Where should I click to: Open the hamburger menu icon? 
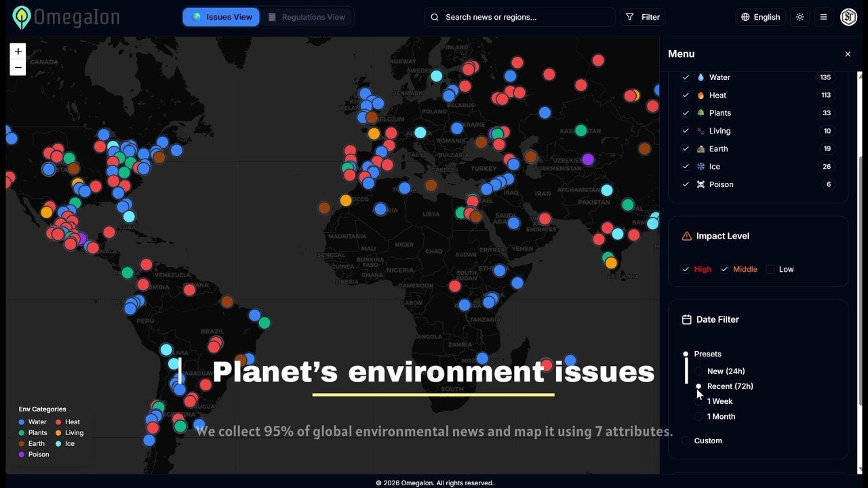pos(824,17)
